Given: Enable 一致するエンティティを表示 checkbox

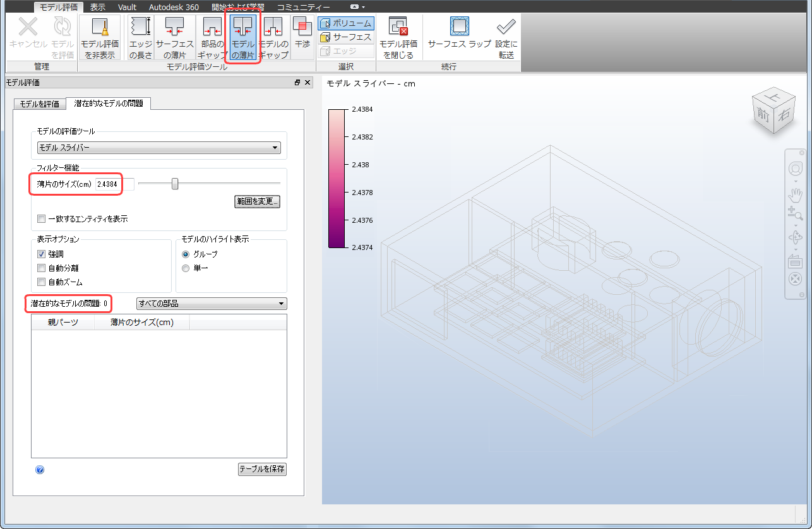Looking at the screenshot, I should point(42,219).
